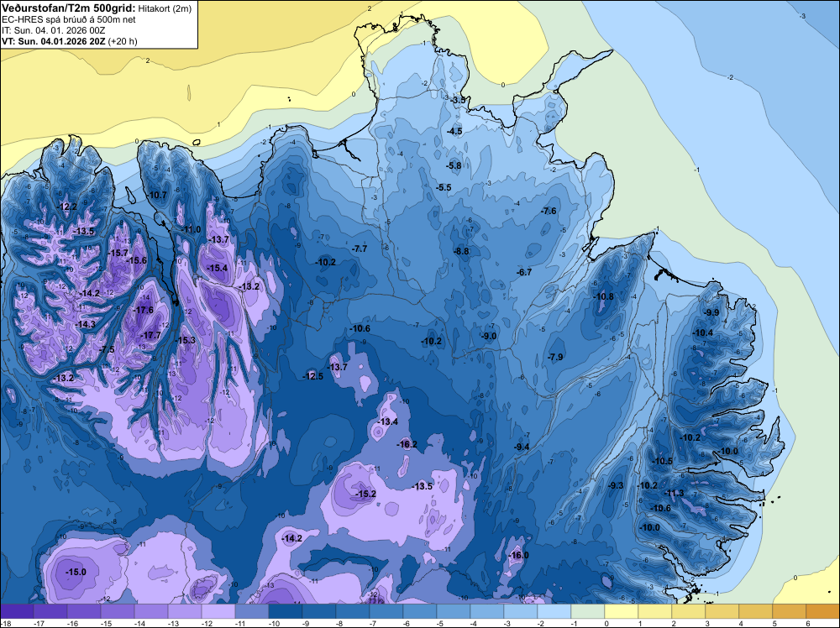
Task: Select the 'IT: Sun. 04. 01. 2026 00Z' line
Action: (x=54, y=30)
